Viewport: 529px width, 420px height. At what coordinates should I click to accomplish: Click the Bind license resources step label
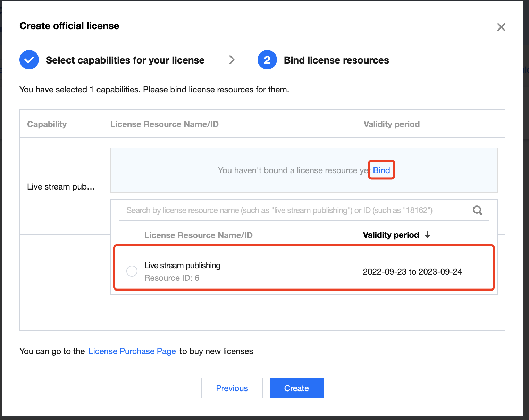coord(336,60)
